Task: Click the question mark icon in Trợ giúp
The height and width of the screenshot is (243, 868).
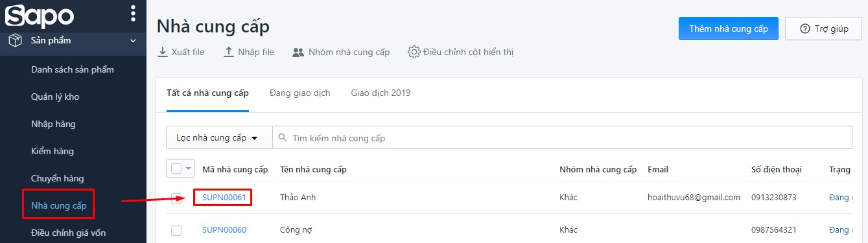Action: tap(805, 29)
